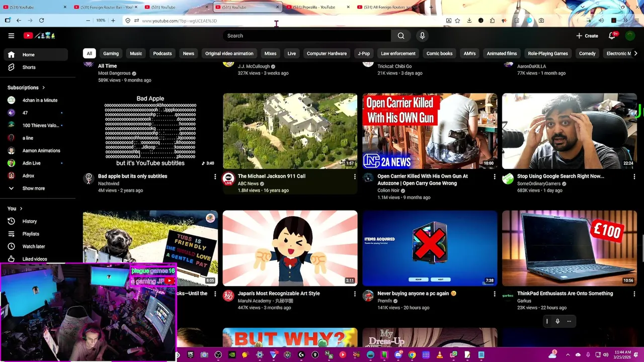Take a screenshot with the browser camera icon
The image size is (644, 362).
pyautogui.click(x=541, y=21)
